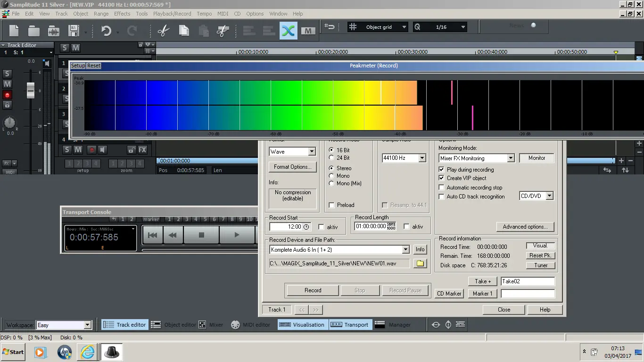Undo the last action in the toolbar

(106, 31)
